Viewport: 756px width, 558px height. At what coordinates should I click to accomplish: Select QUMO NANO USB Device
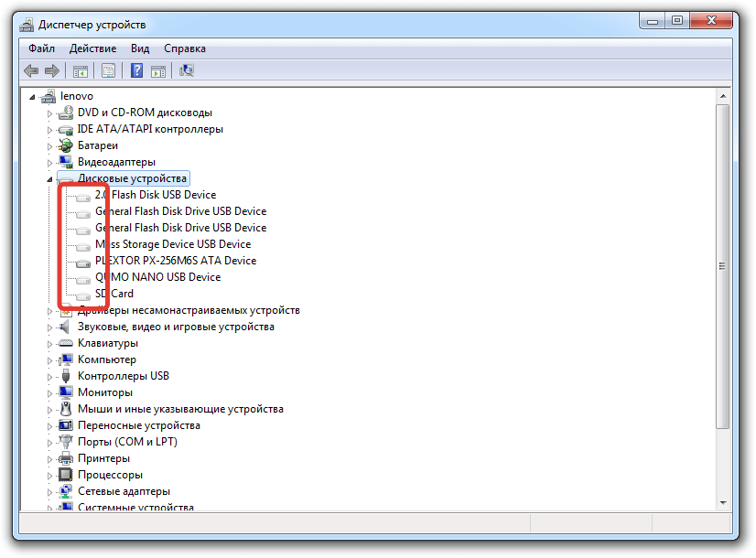pos(157,277)
